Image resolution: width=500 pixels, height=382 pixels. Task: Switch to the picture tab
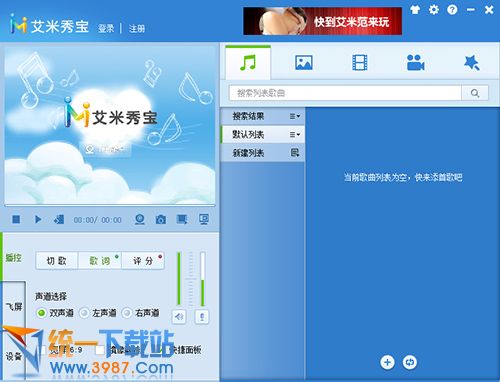click(x=304, y=62)
